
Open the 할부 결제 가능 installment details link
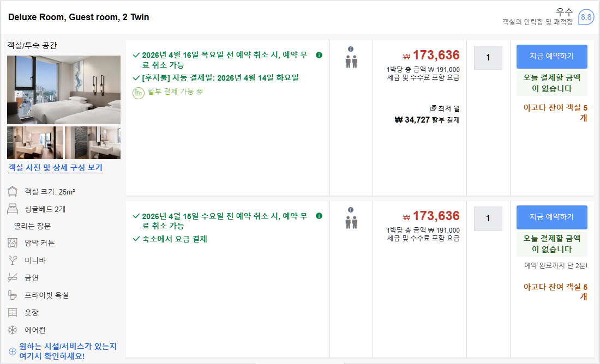pos(171,92)
